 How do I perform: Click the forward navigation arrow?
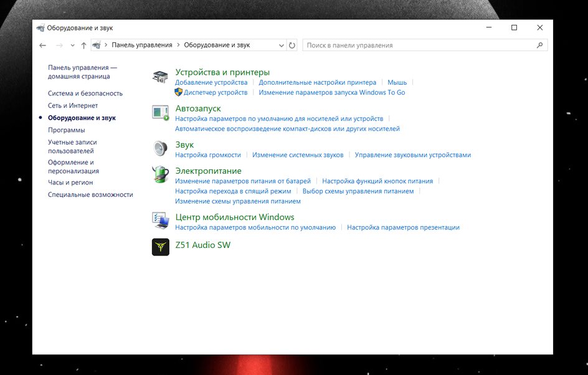click(59, 45)
